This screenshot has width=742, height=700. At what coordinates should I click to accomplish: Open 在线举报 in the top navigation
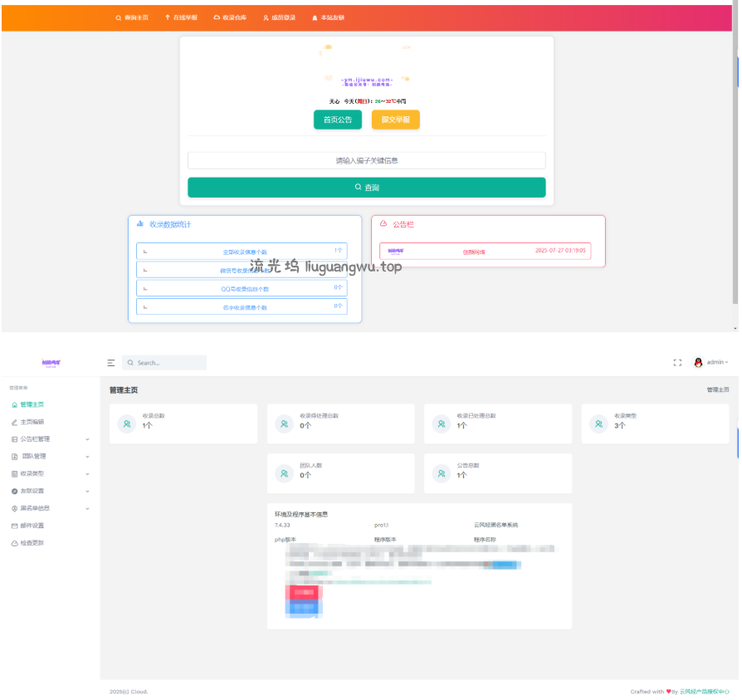coord(181,17)
